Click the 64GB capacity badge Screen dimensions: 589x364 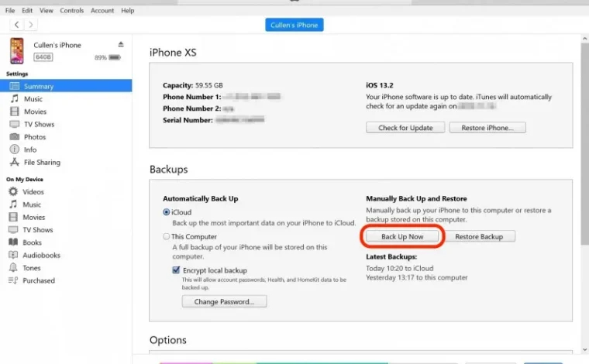point(43,57)
